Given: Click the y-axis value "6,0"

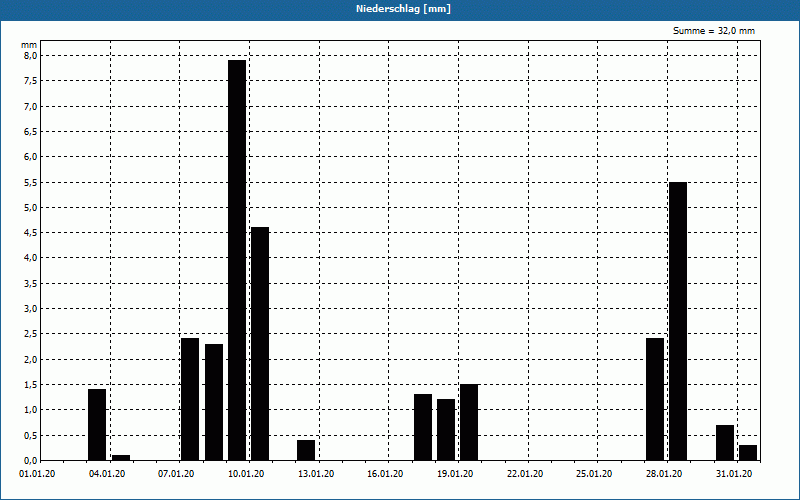Looking at the screenshot, I should 31,157.
